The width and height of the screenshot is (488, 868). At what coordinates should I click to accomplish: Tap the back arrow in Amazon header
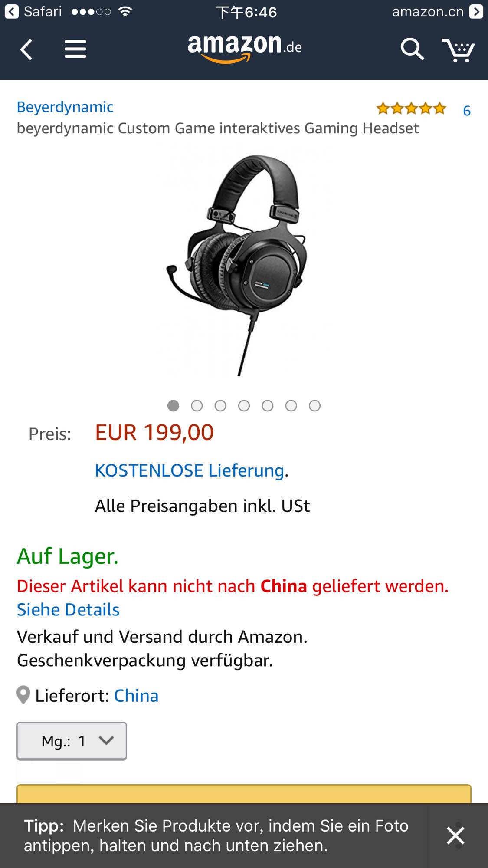[26, 49]
